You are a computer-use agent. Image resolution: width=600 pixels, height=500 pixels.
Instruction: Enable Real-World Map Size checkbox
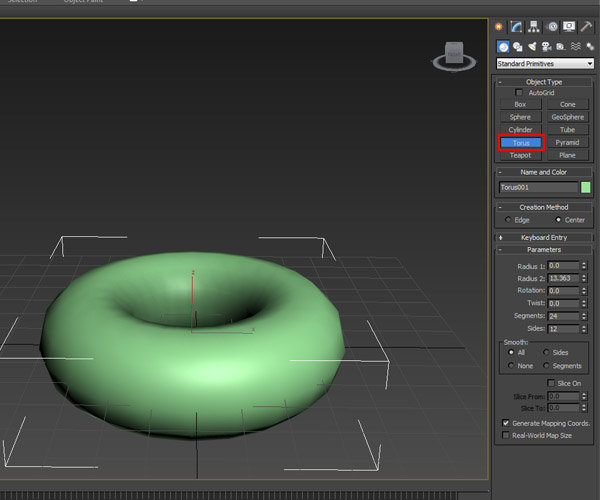click(505, 435)
